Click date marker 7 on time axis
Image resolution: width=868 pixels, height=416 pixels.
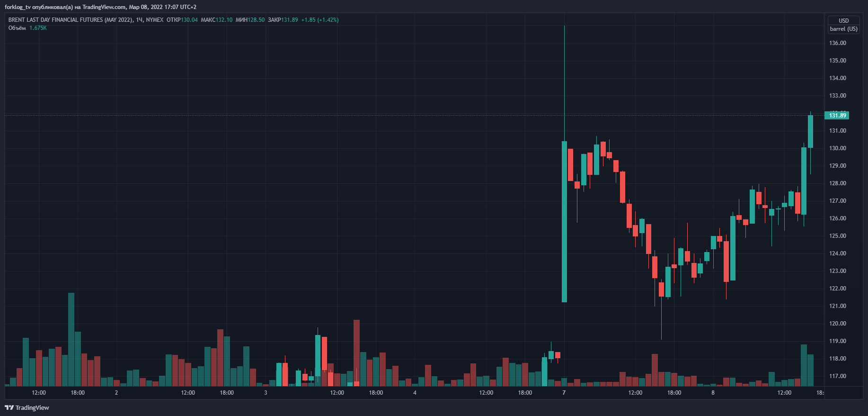point(564,393)
